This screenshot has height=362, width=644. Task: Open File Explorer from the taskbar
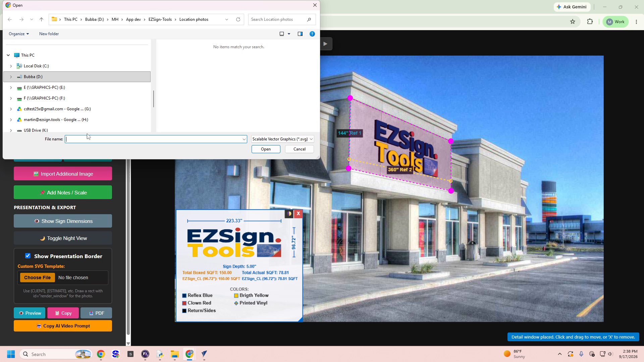[175, 354]
